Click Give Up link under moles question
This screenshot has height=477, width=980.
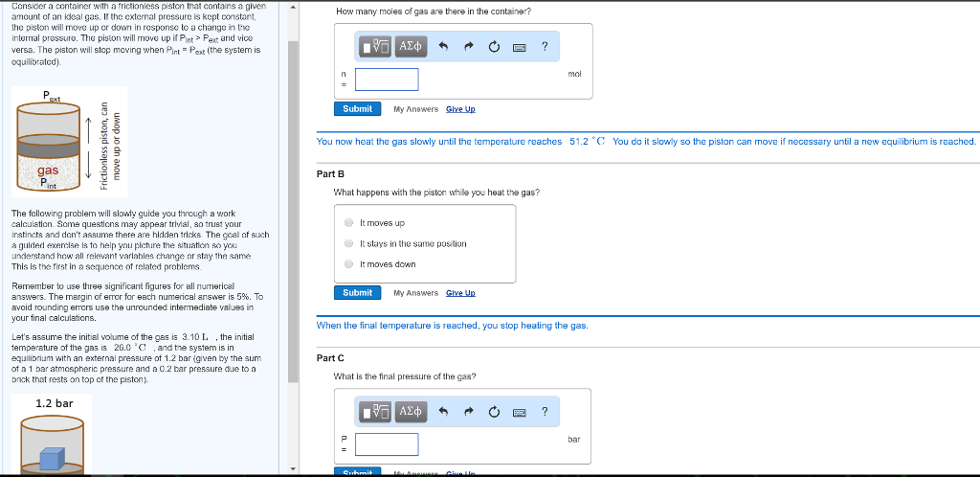460,109
